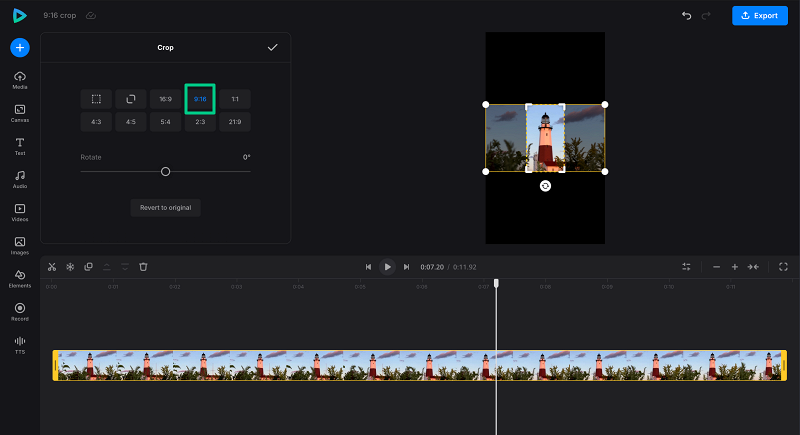800x435 pixels.
Task: Click the cloud save status icon
Action: pos(91,16)
